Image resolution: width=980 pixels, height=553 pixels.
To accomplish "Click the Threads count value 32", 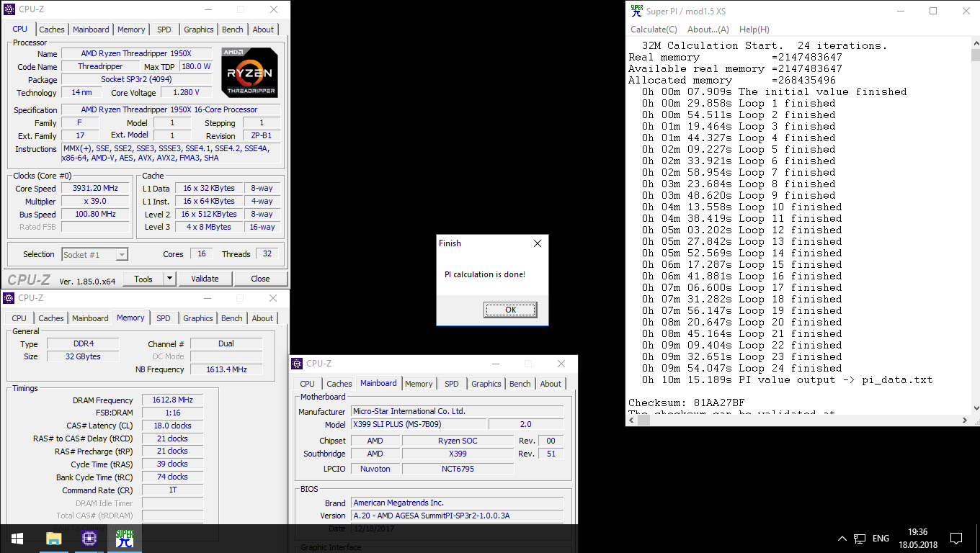I will (267, 253).
